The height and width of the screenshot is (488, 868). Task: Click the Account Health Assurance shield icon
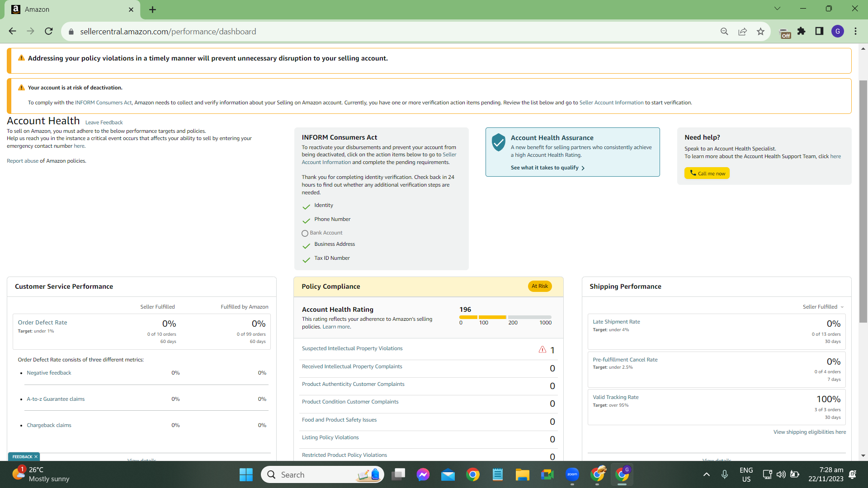tap(498, 142)
